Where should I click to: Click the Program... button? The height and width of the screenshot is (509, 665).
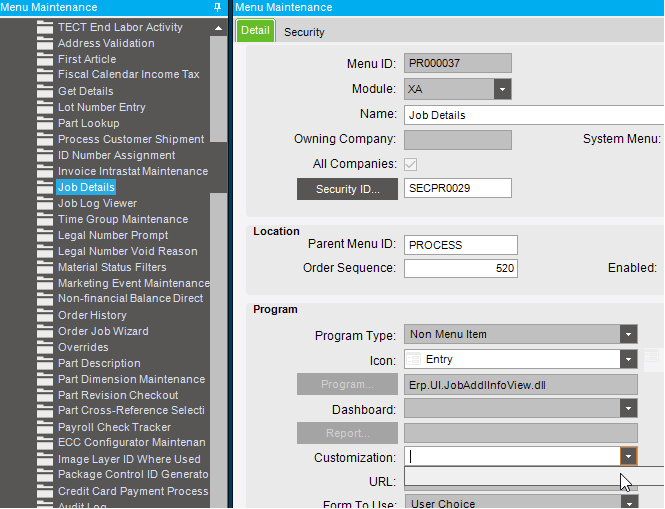click(347, 384)
